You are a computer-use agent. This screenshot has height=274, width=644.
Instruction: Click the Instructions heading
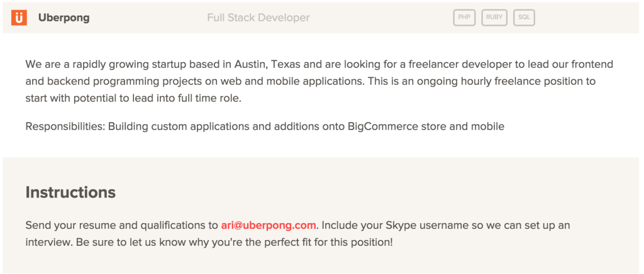(x=70, y=192)
